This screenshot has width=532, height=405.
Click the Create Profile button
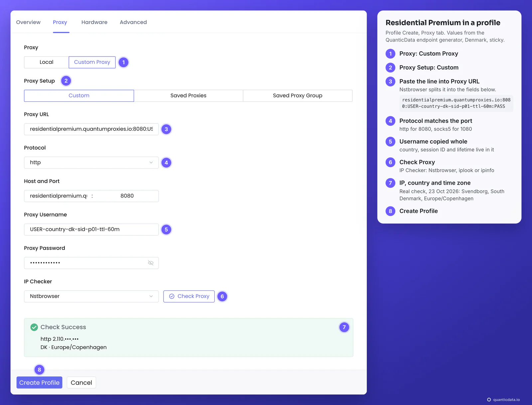click(39, 383)
